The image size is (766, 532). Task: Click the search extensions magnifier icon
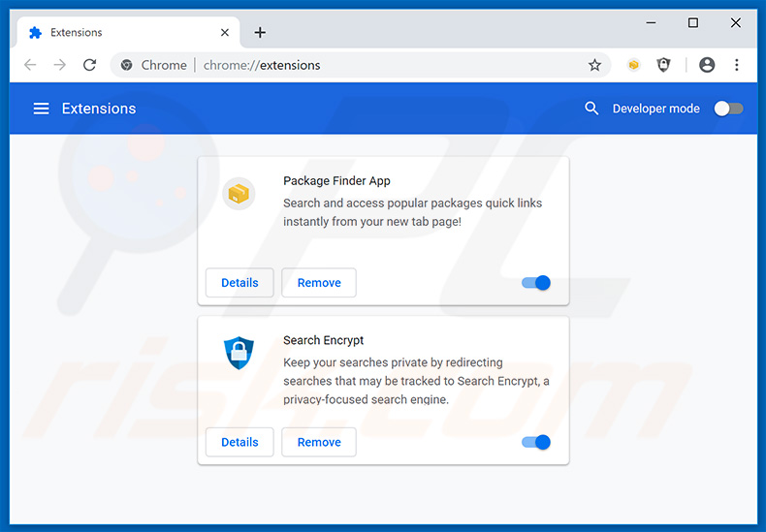[x=591, y=109]
